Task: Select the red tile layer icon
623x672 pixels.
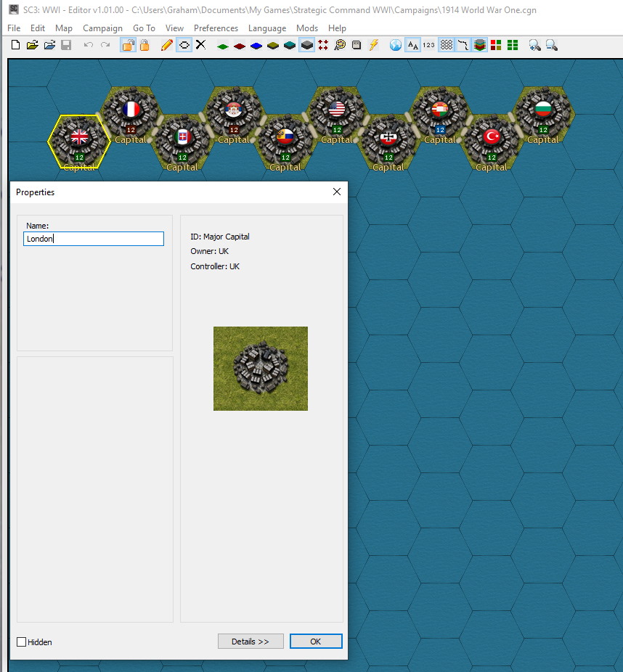Action: click(x=240, y=46)
